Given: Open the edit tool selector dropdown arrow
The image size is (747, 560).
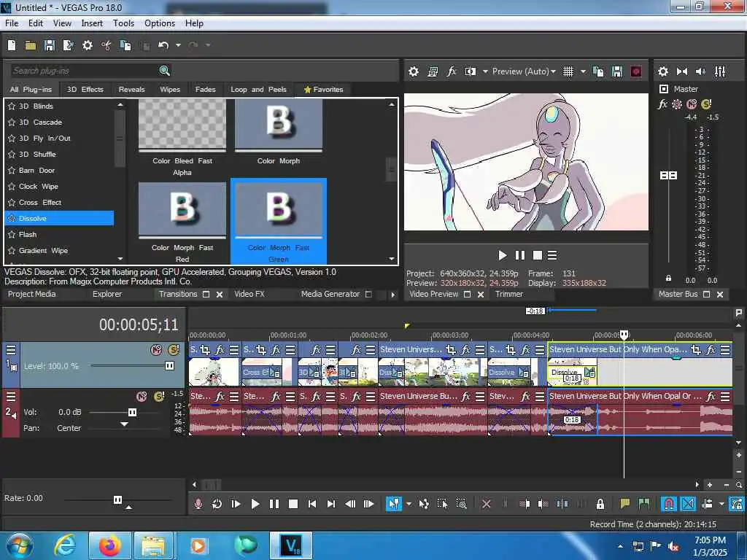Looking at the screenshot, I should (409, 503).
